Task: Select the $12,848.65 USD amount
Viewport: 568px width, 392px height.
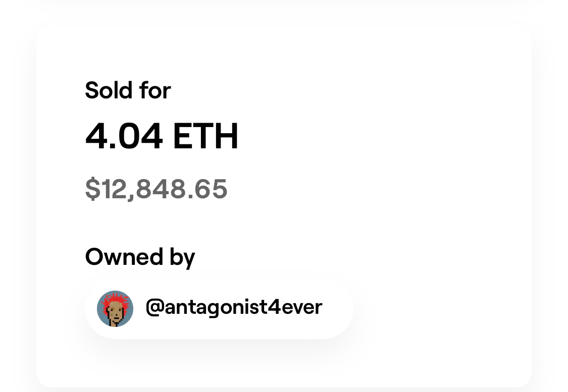Action: 156,189
